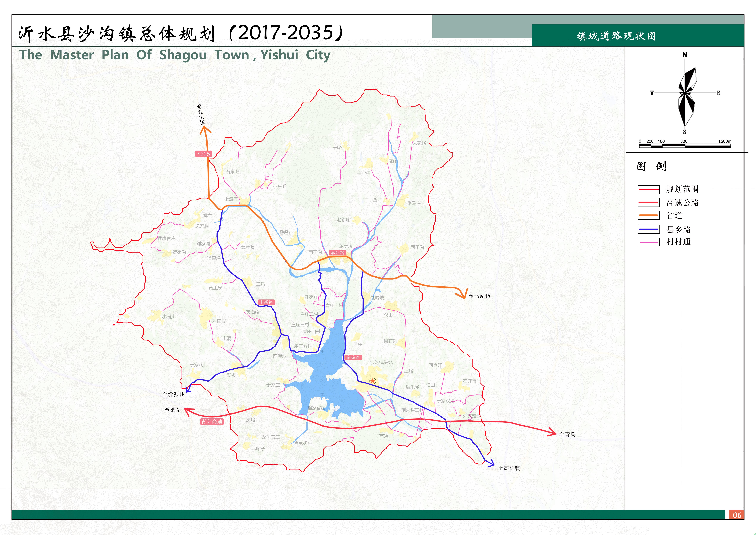The width and height of the screenshot is (756, 535).
Task: Click the 图例 legend heading
Action: tap(652, 166)
